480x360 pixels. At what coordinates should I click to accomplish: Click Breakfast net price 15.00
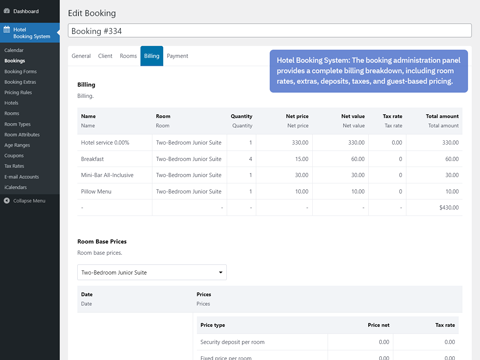click(x=302, y=159)
